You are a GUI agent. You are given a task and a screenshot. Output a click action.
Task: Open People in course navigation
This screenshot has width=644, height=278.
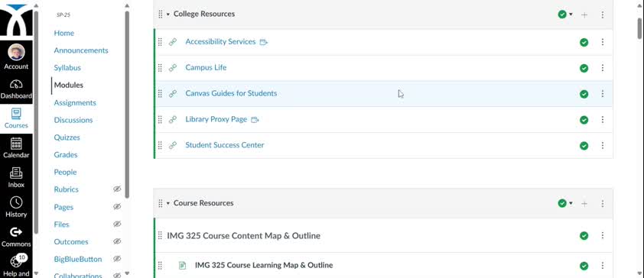[x=65, y=172]
